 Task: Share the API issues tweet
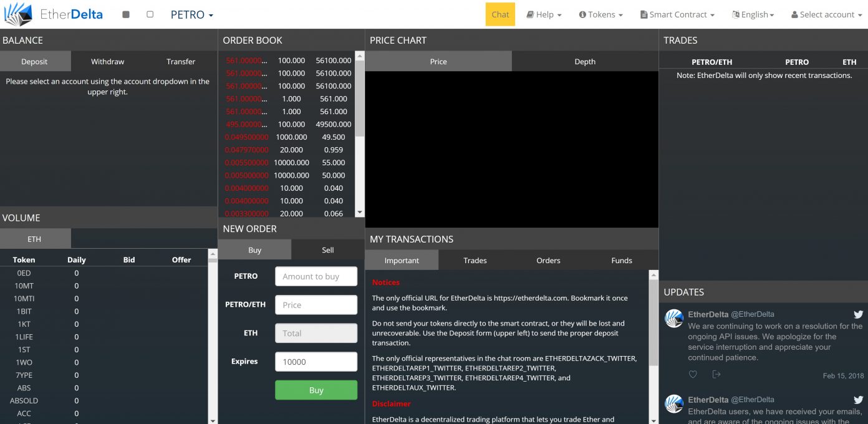click(x=716, y=374)
